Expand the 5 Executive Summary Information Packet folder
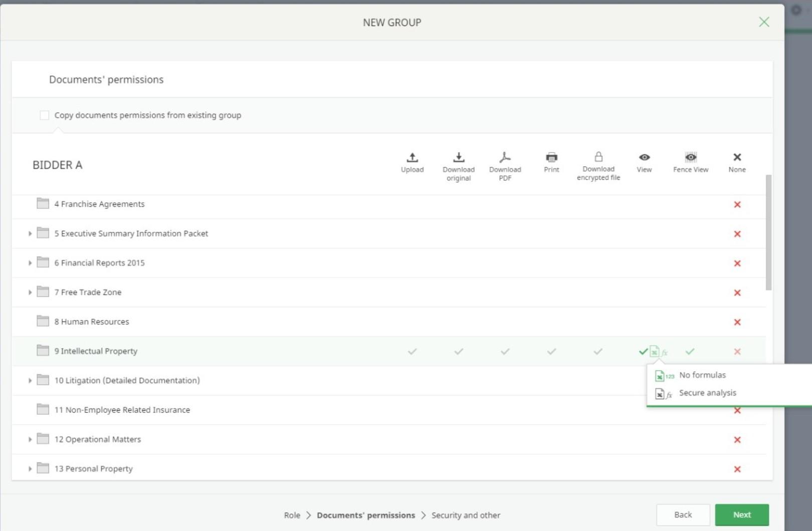812x531 pixels. click(x=30, y=233)
